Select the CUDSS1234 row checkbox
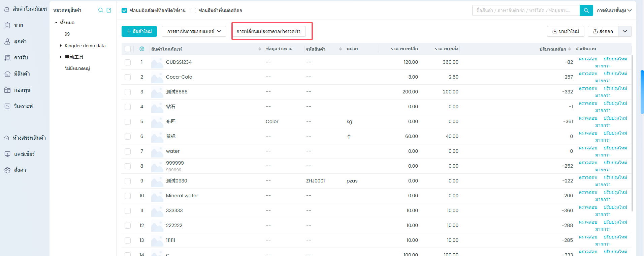 pyautogui.click(x=128, y=62)
